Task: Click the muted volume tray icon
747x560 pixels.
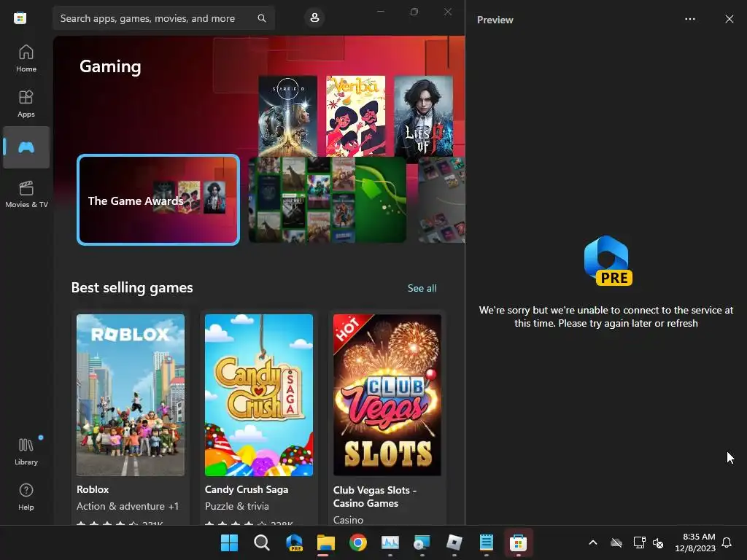Action: coord(658,542)
